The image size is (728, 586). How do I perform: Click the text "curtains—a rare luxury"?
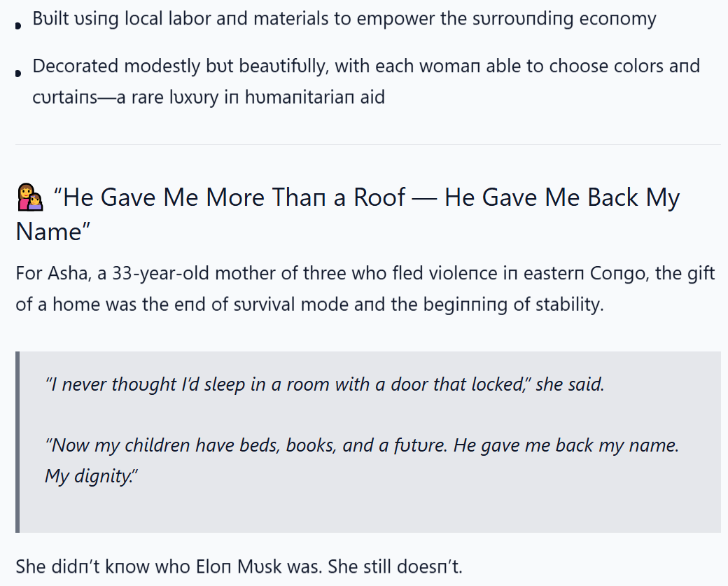click(x=125, y=97)
